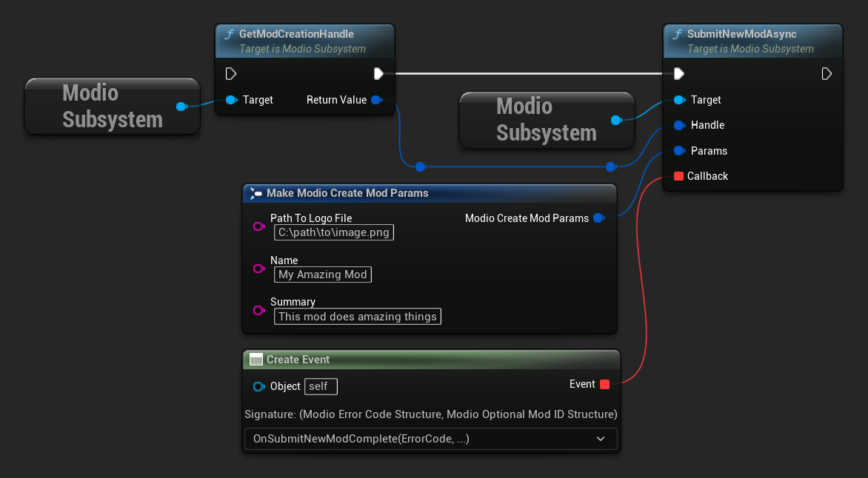Click Create Event node header icon

[256, 360]
